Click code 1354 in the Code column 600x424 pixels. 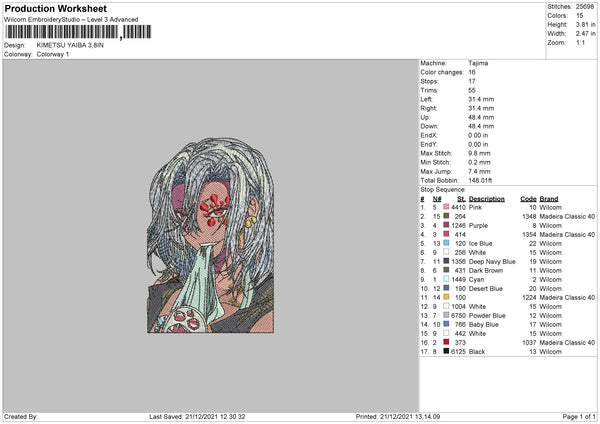point(529,234)
